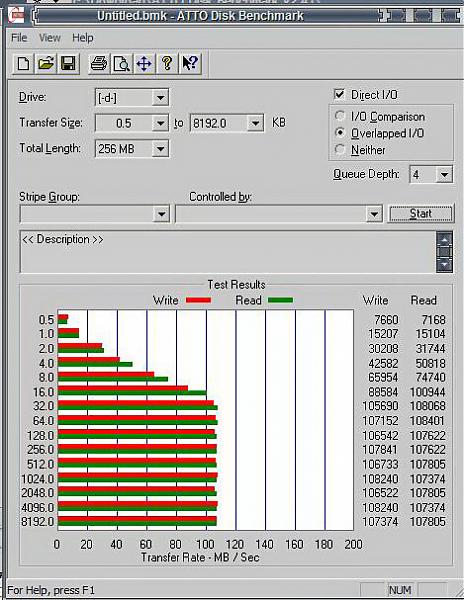Click the Description scrollbar up arrow

click(x=444, y=239)
